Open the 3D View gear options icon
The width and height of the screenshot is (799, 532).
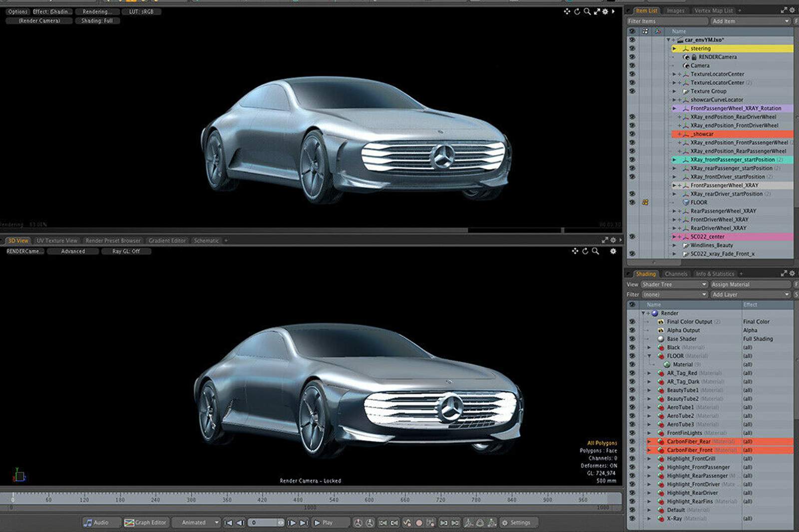click(x=613, y=251)
